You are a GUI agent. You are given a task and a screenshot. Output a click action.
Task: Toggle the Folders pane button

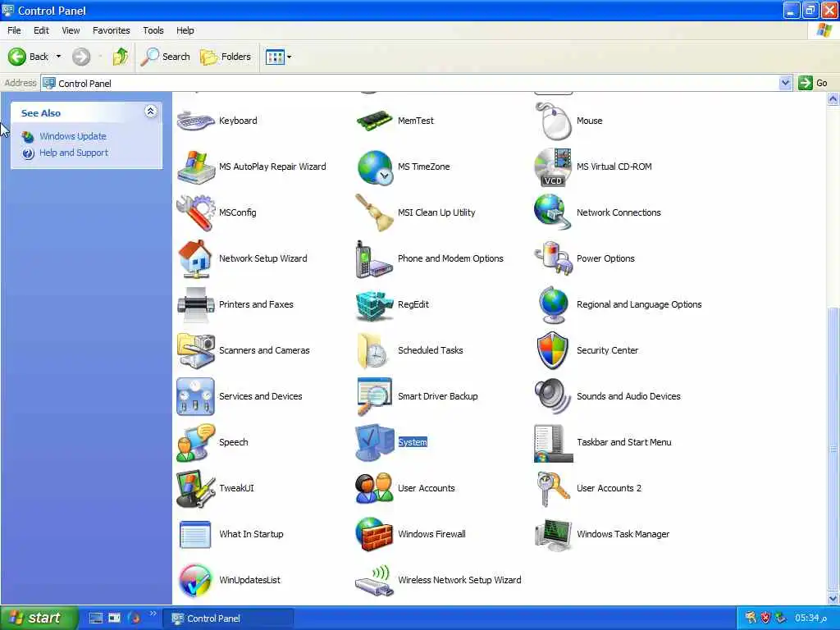(226, 57)
